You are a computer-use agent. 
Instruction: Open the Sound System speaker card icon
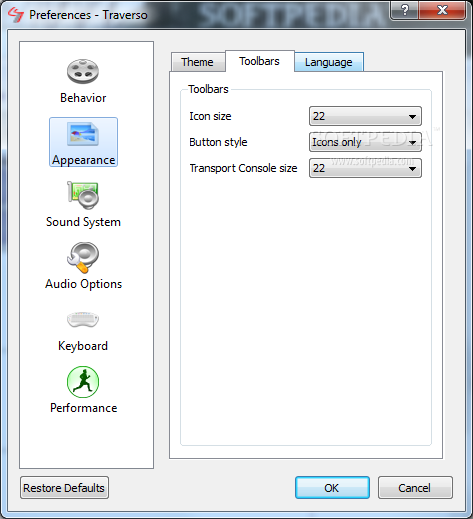83,195
